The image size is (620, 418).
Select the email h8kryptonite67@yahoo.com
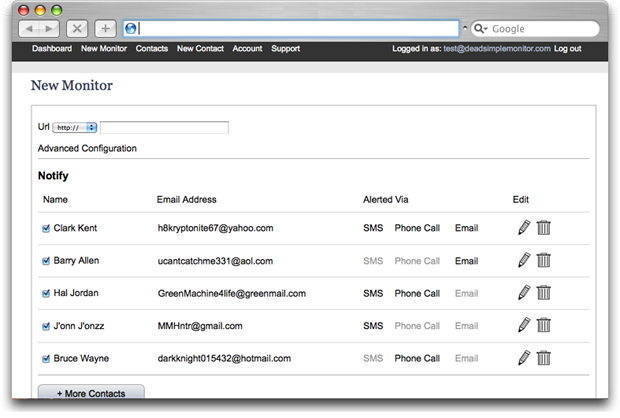point(215,228)
